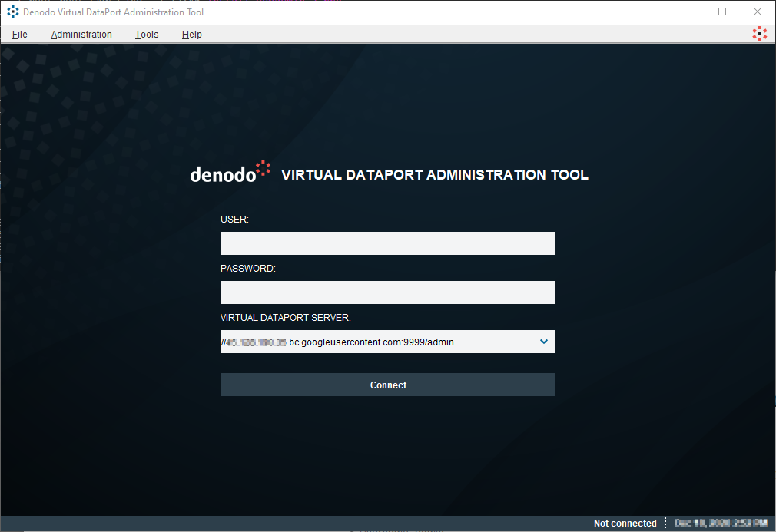Close the Denodo Administration Tool window
This screenshot has width=776, height=532.
coord(758,12)
